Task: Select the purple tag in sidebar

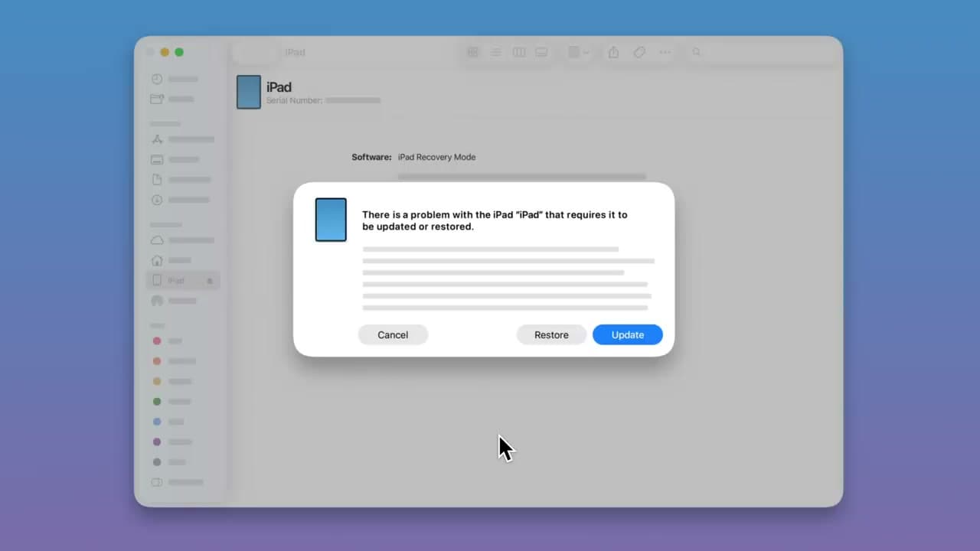Action: pos(157,442)
